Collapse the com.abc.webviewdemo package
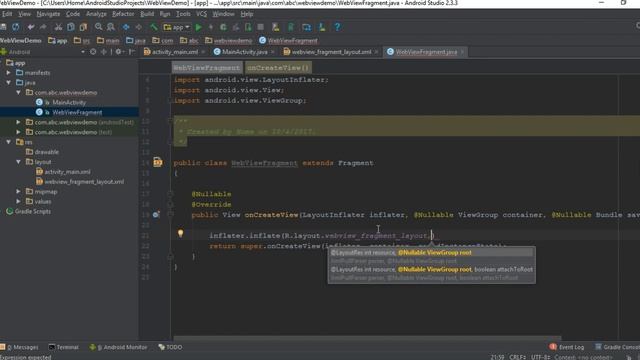Viewport: 640px width, 360px height. pyautogui.click(x=18, y=93)
